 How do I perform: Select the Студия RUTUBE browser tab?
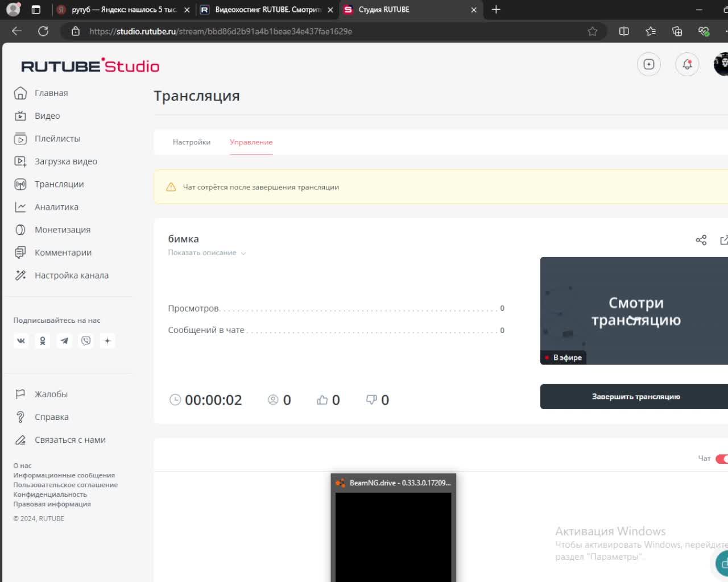point(409,10)
